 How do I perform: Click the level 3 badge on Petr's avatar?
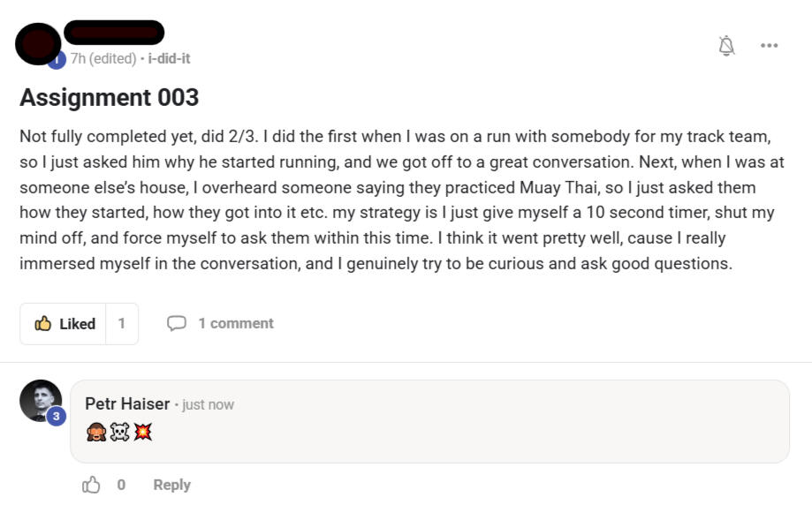[57, 416]
